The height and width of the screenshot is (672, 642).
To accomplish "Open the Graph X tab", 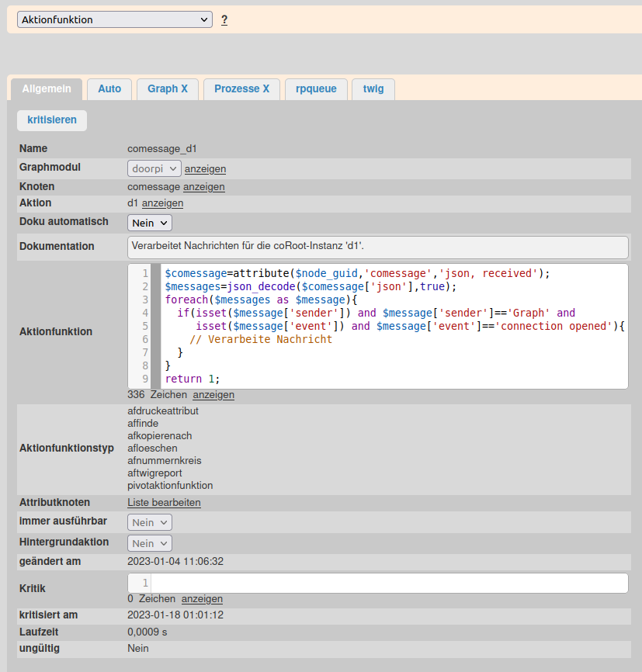I will coord(168,89).
